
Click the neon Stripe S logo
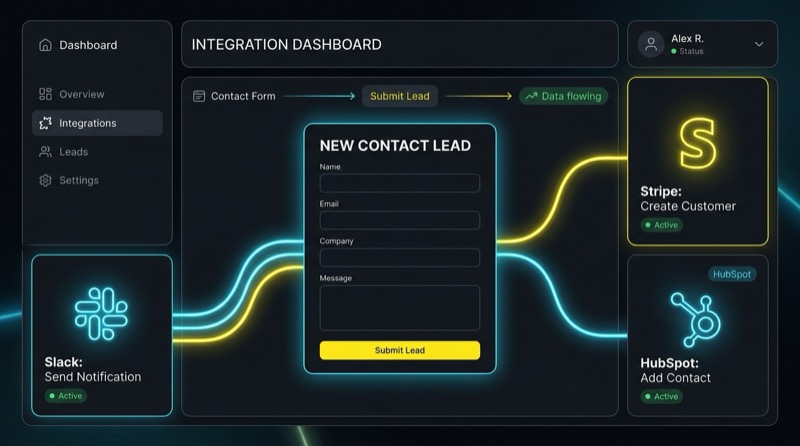coord(697,143)
